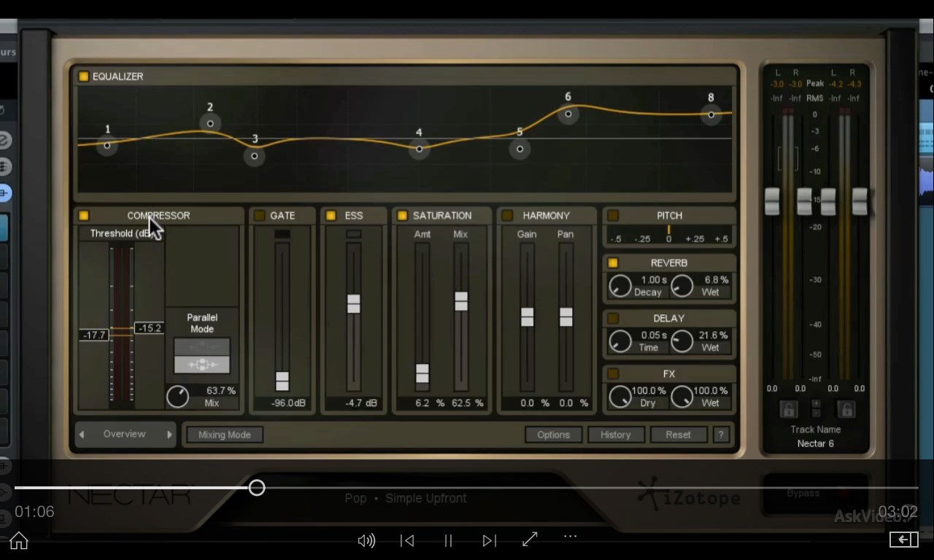
Task: Toggle the Equalizer module power light
Action: (x=83, y=76)
